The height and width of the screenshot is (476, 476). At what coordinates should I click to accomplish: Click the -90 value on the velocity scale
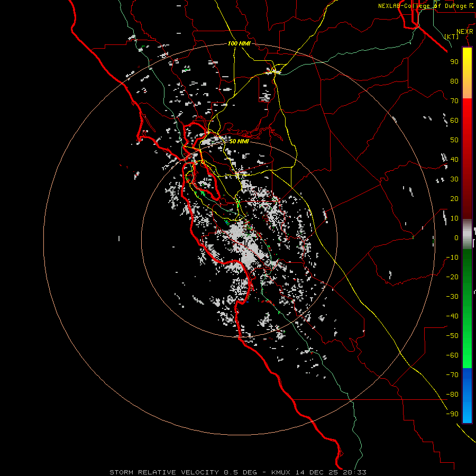(452, 414)
